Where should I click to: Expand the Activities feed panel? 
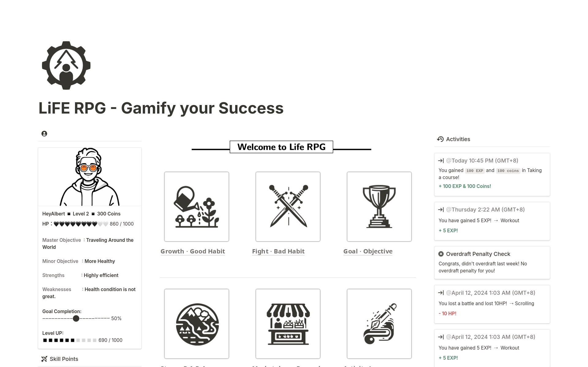pos(458,139)
